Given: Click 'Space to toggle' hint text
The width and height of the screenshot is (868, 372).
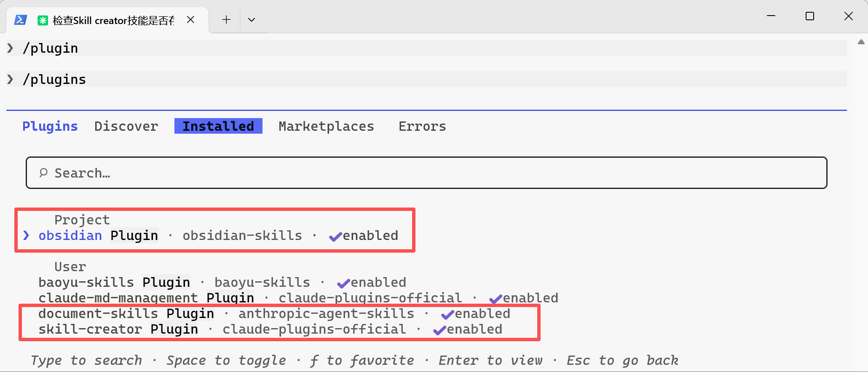Looking at the screenshot, I should 226,360.
